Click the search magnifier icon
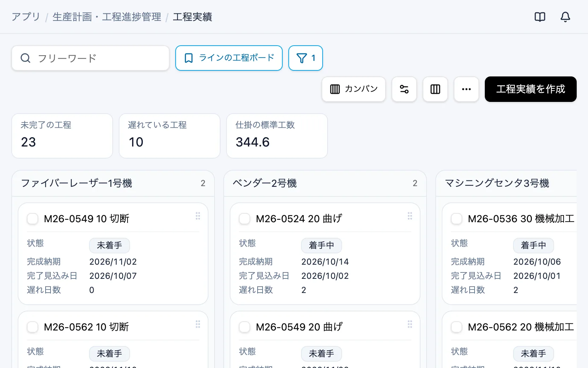The image size is (588, 368). point(25,58)
